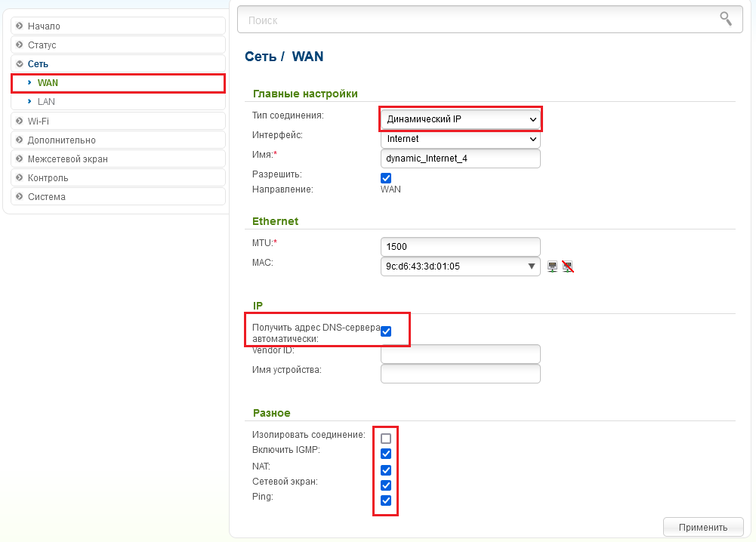Enable the Изолировать соединение checkbox
The image size is (756, 542).
click(386, 438)
